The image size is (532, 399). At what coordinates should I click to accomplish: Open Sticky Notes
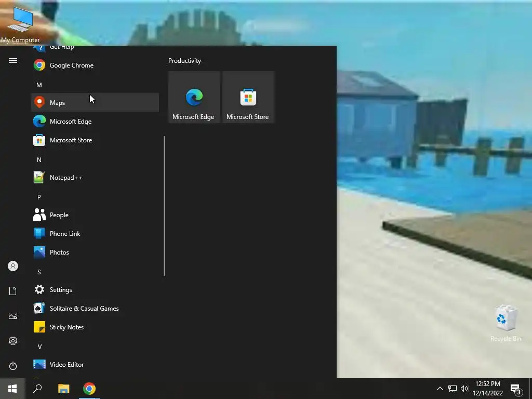pyautogui.click(x=95, y=327)
